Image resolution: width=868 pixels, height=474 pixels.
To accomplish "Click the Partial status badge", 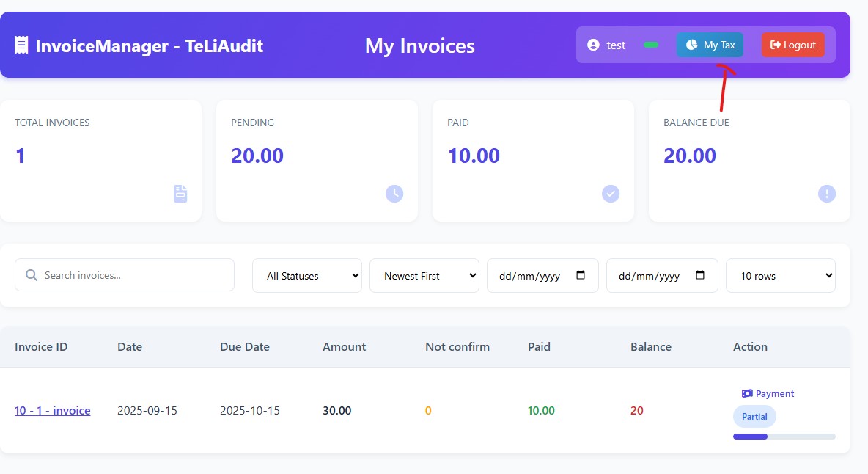I will 754,417.
